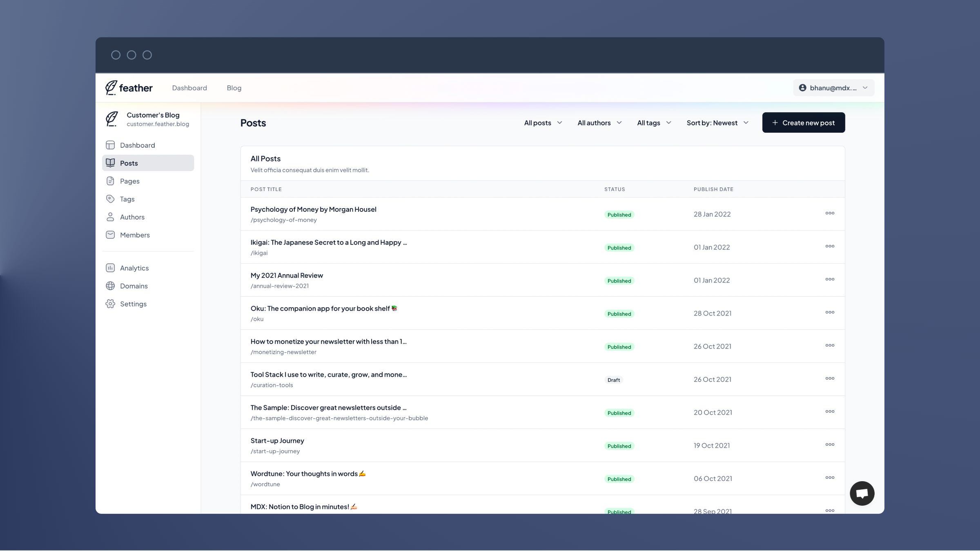Open the bhanu@mdx account menu
This screenshot has width=980, height=551.
click(833, 88)
